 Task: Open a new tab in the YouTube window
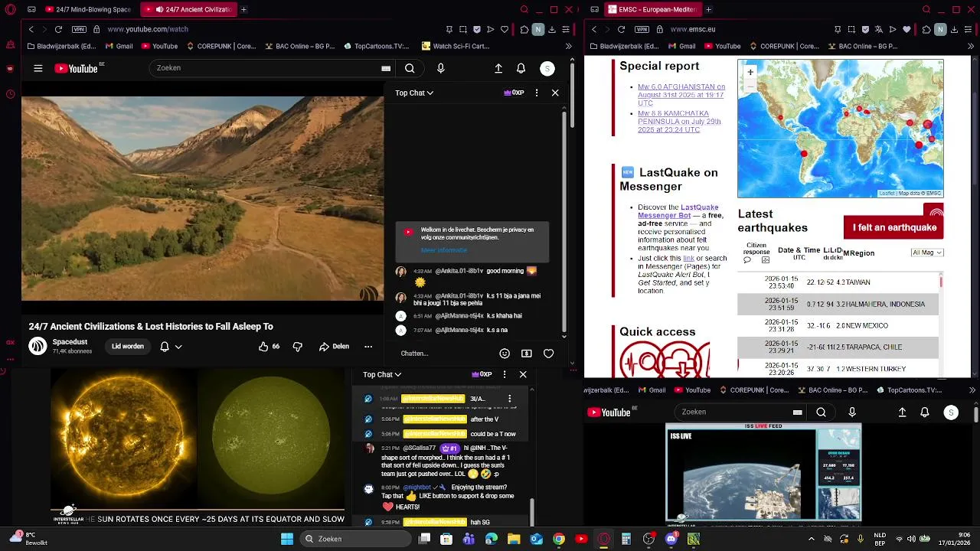coord(243,10)
